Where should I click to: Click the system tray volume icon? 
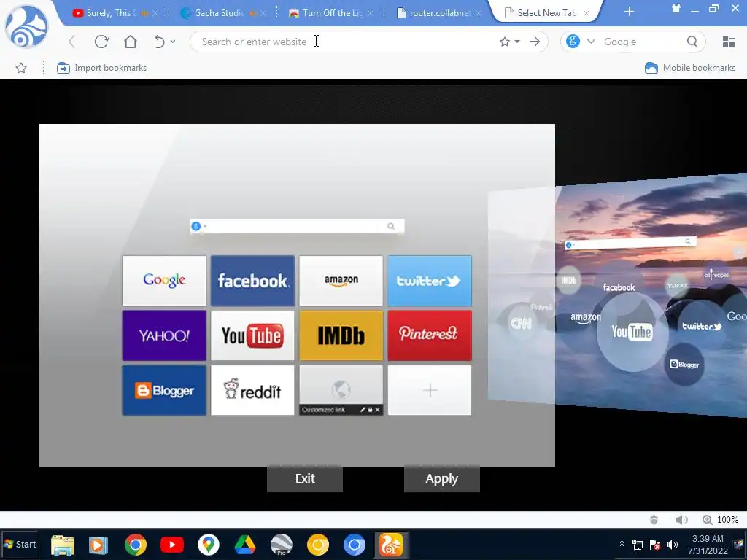[673, 544]
